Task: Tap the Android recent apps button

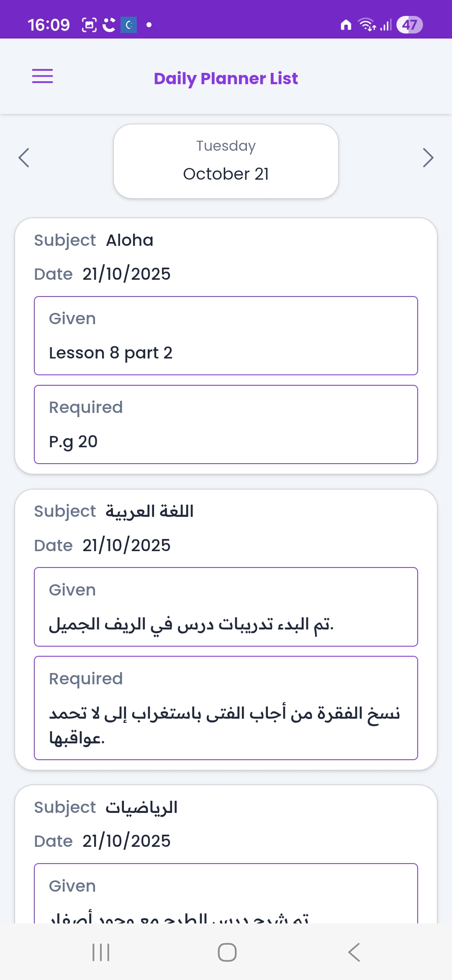Action: (101, 952)
